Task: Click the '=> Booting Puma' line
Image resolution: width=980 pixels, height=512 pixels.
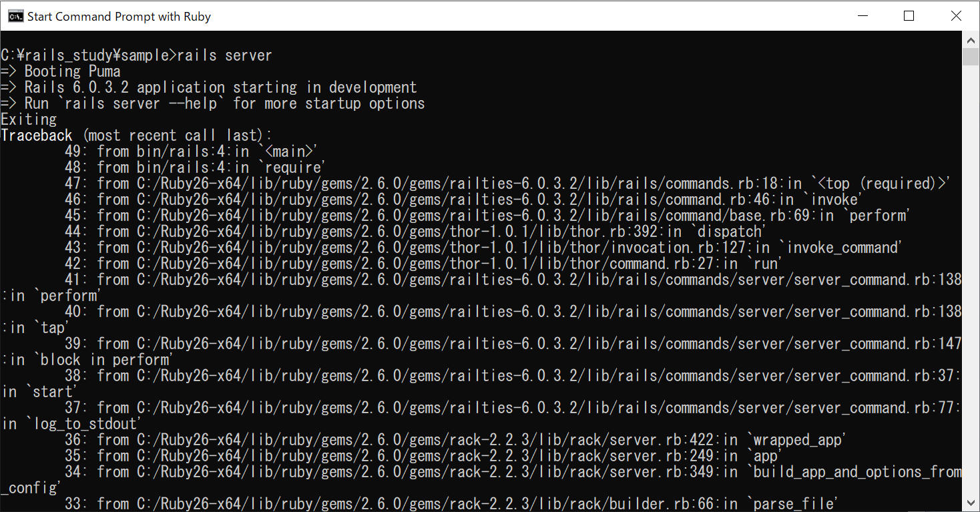Action: (x=61, y=71)
